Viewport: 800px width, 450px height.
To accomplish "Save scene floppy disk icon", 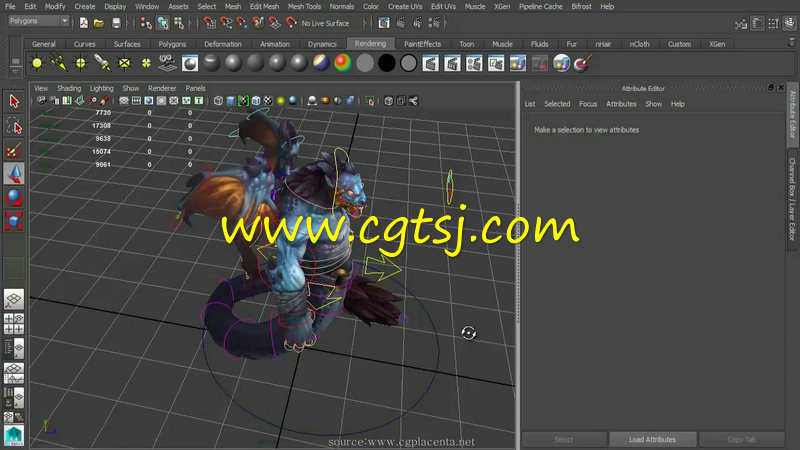I will 116,23.
